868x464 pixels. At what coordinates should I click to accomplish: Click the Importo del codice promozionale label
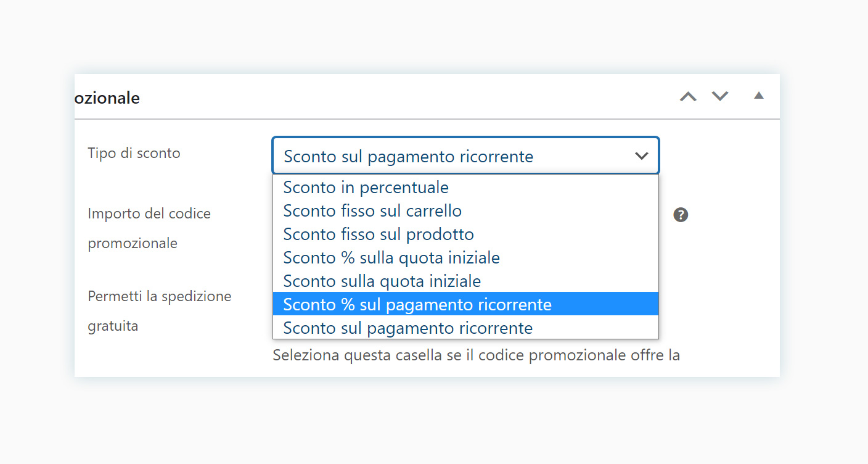(x=149, y=228)
